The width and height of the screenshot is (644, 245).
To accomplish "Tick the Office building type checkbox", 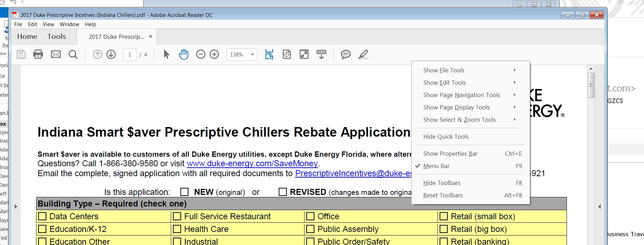I will point(310,216).
